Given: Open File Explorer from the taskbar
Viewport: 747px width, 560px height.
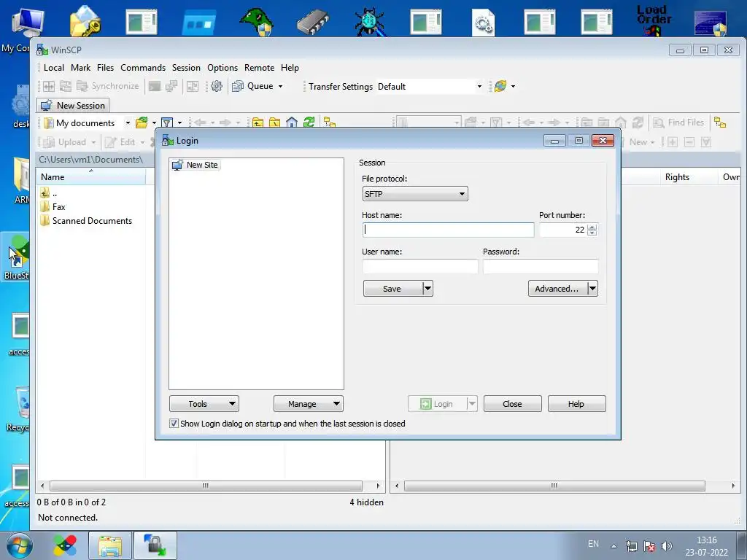Looking at the screenshot, I should pos(111,545).
